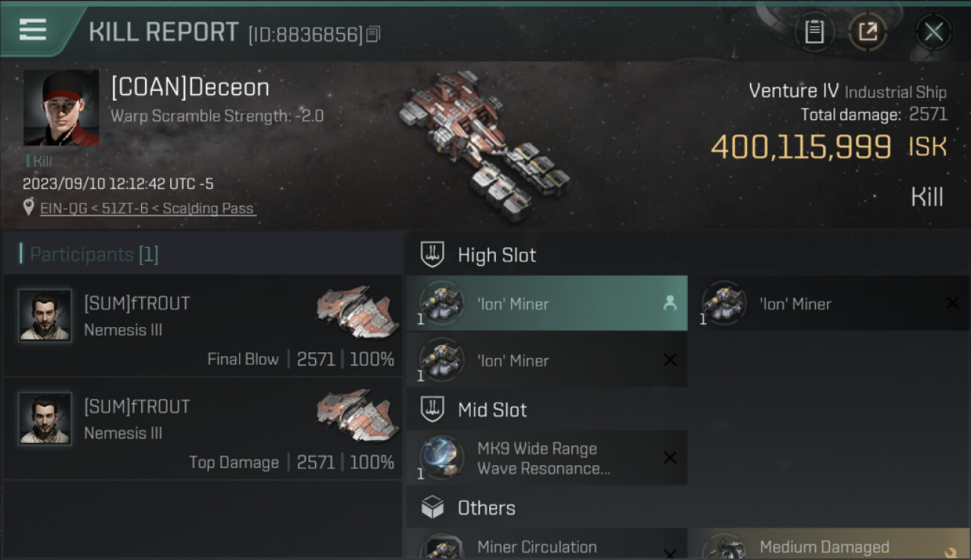
Task: Select Medium Damaged item
Action: point(828,544)
